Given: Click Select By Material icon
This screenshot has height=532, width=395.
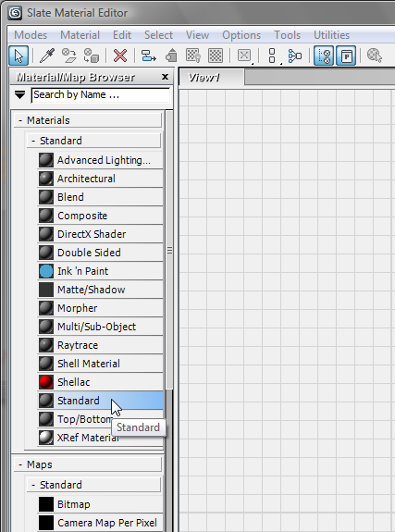Looking at the screenshot, I should coord(375,56).
